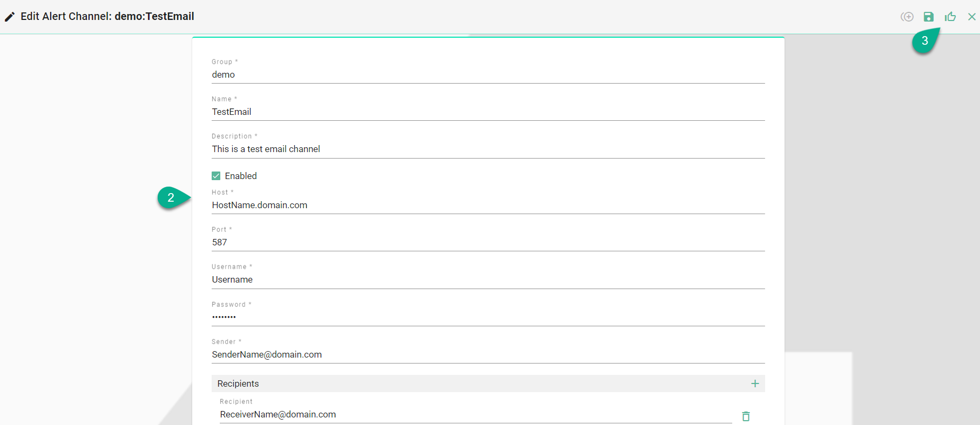Click the Recipient field with ReceiverName@domain.com
The height and width of the screenshot is (425, 980).
tap(475, 414)
